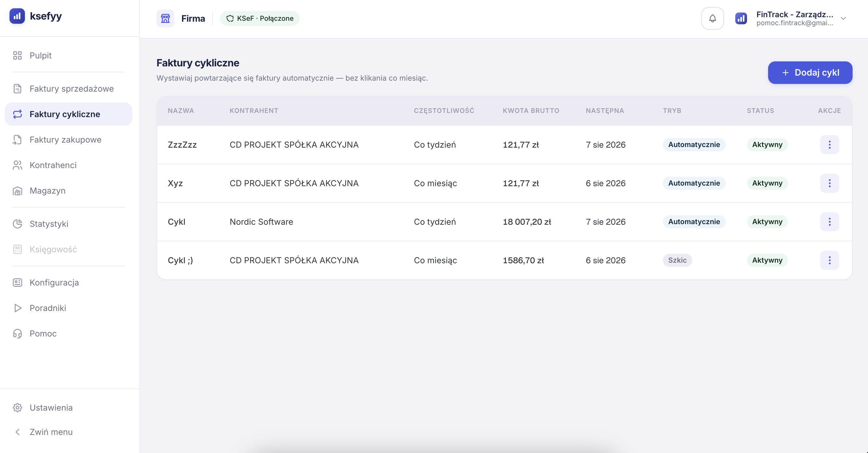The height and width of the screenshot is (453, 868).
Task: Click the Nazwa column header
Action: pyautogui.click(x=181, y=111)
